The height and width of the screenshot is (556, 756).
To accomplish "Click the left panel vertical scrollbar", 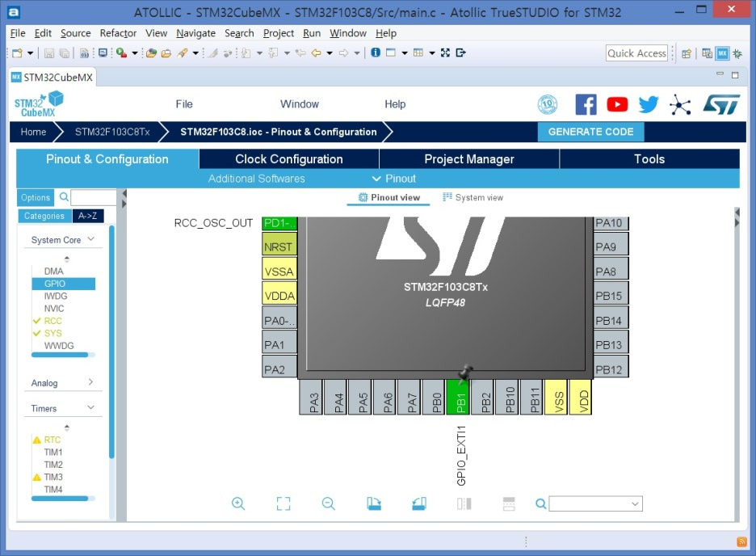I will (111, 341).
